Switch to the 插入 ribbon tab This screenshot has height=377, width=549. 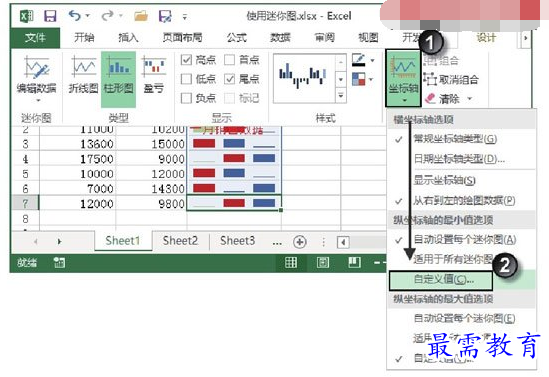128,37
